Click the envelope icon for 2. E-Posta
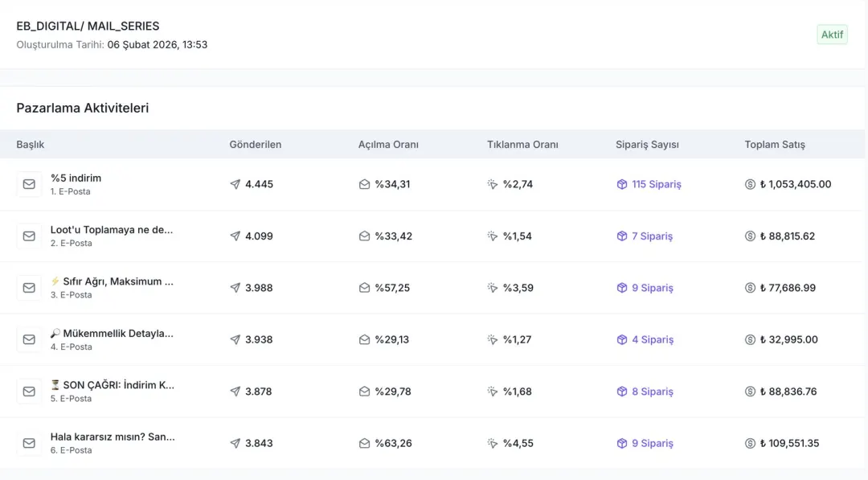 (29, 236)
